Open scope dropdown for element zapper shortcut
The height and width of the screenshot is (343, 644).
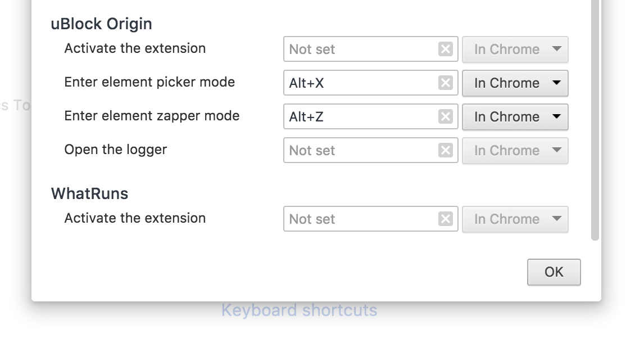coord(515,116)
